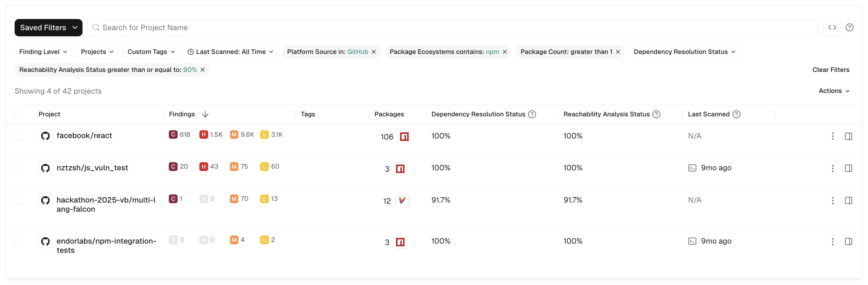Check the nztzsh/js_vuln_test row checkbox

(x=19, y=168)
